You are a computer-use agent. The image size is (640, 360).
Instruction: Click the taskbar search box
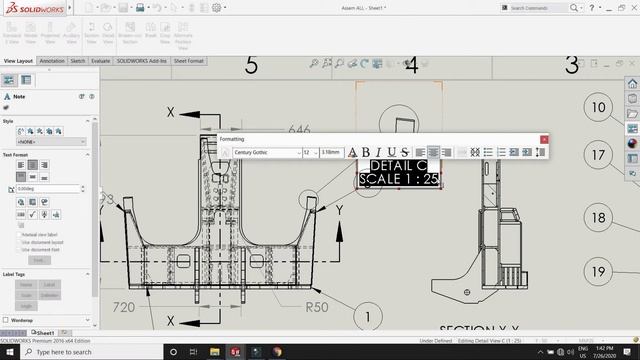pos(92,352)
